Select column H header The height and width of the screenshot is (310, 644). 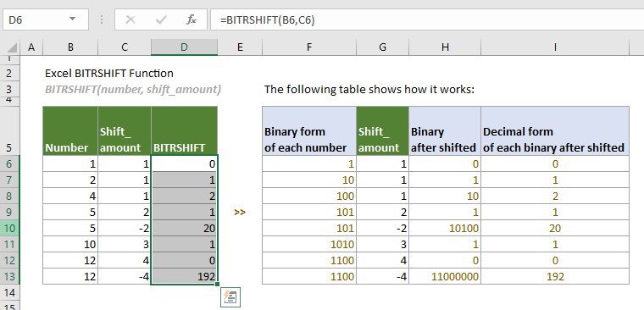(445, 47)
